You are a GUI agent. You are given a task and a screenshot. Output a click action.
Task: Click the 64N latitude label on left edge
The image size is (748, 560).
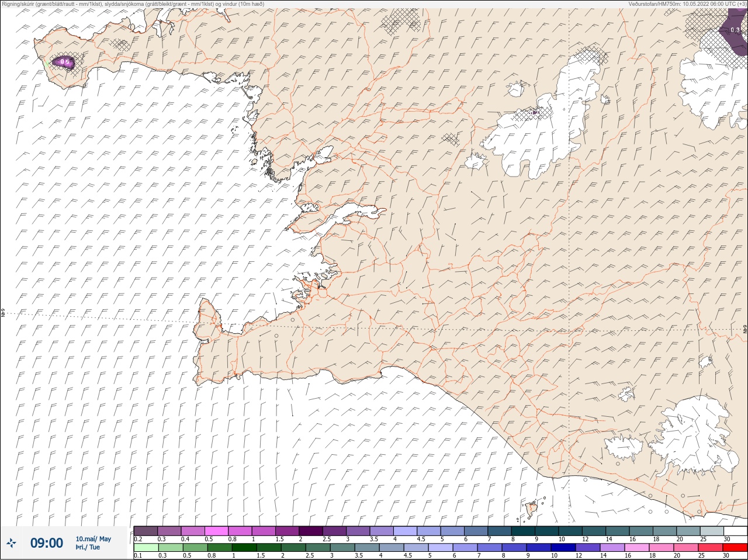pos(3,314)
